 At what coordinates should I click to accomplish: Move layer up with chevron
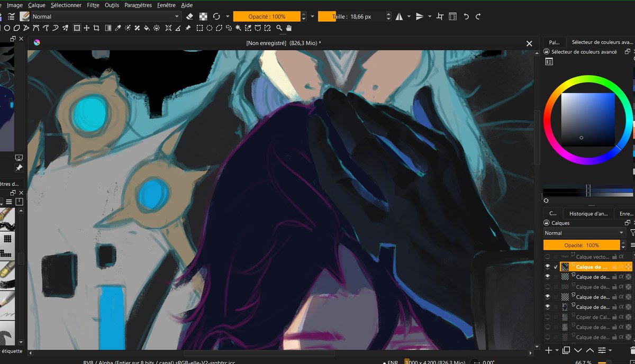click(590, 350)
